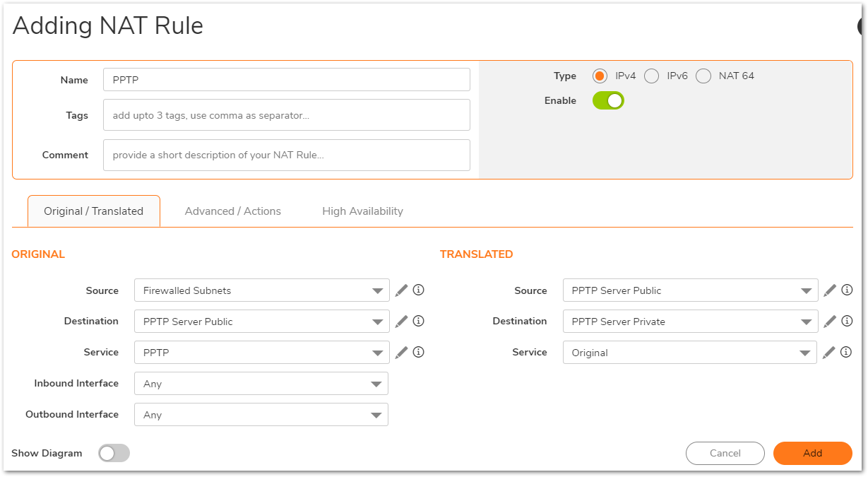Edit Translated Service pencil icon
The width and height of the screenshot is (868, 477).
(x=830, y=352)
